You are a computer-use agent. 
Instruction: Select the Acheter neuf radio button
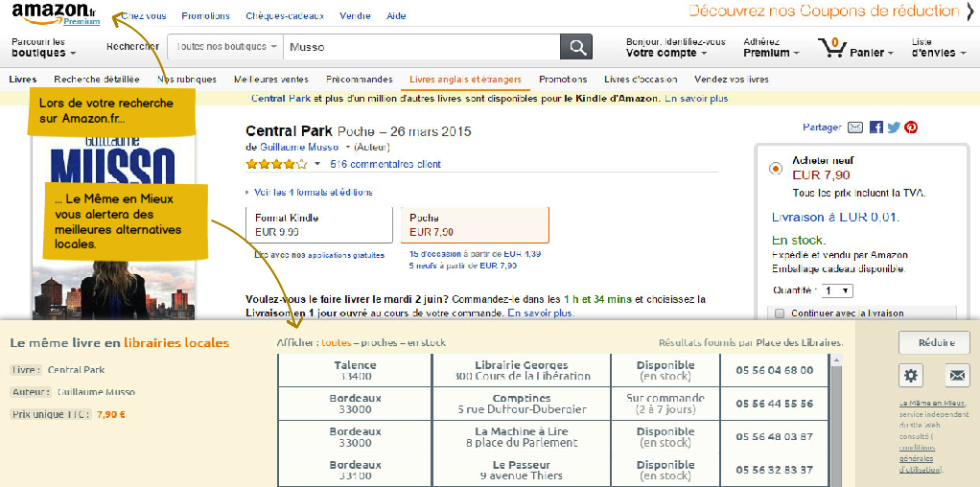point(776,168)
